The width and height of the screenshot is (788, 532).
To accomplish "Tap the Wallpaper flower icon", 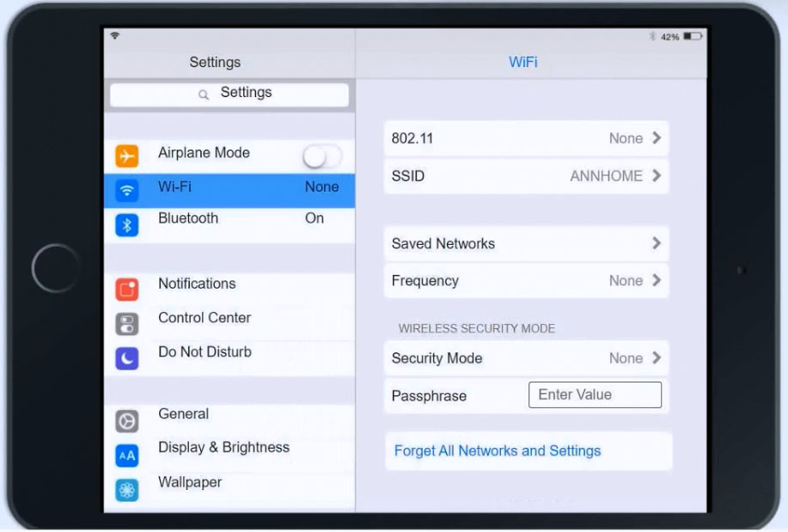I will coord(126,489).
